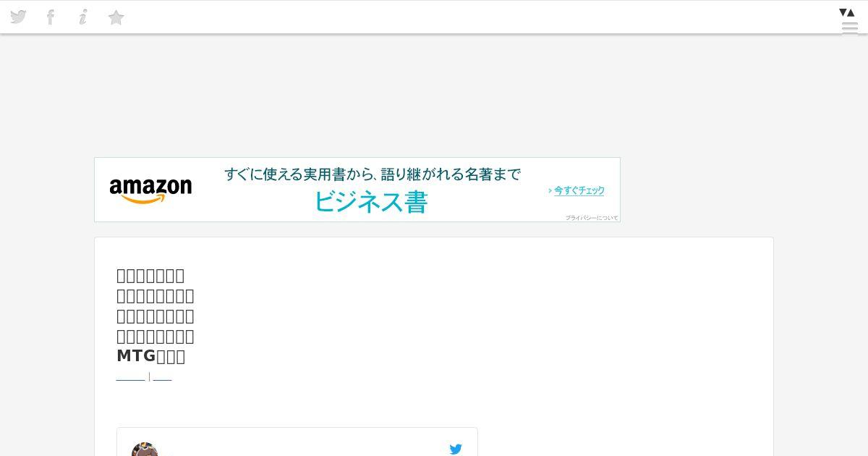Open the info (i) icon in the top bar
The width and height of the screenshot is (868, 456).
(83, 17)
